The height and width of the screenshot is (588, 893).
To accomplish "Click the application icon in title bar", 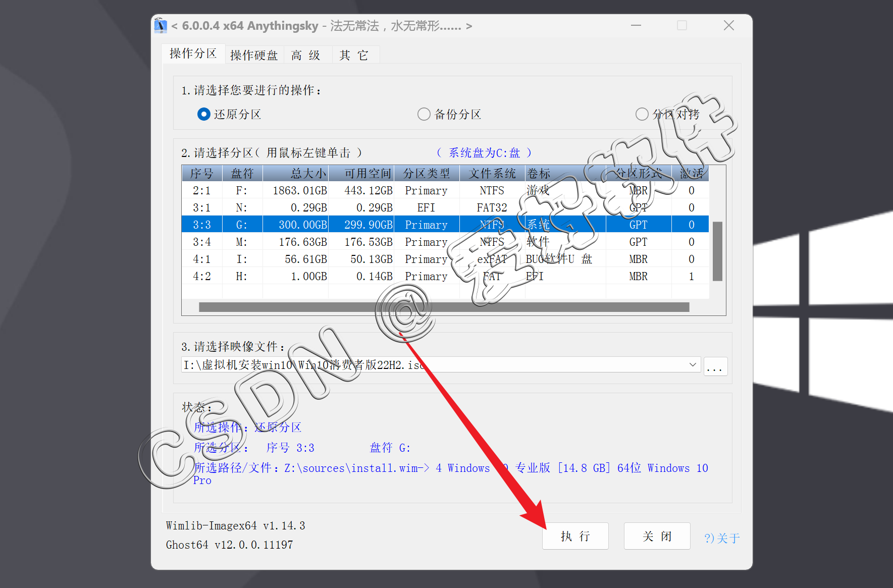I will pyautogui.click(x=161, y=26).
